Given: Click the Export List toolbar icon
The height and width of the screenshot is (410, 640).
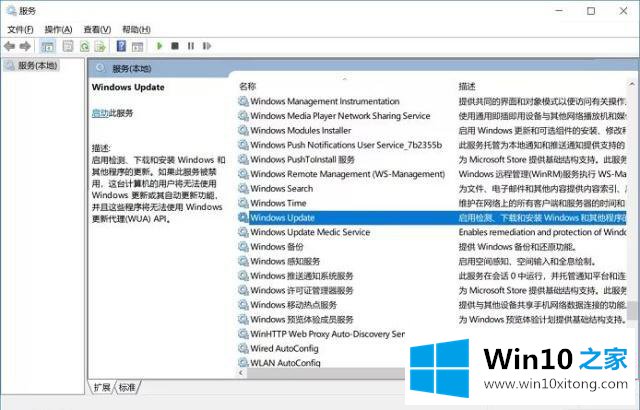Looking at the screenshot, I should [x=100, y=46].
